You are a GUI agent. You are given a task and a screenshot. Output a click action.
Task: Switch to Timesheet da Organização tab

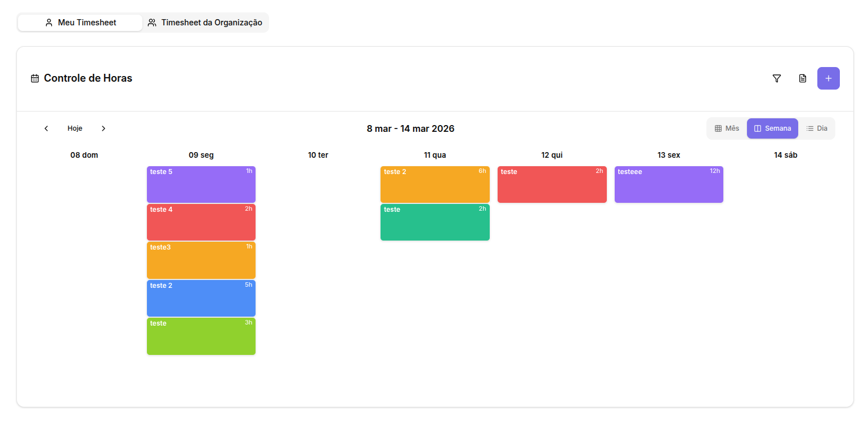click(x=205, y=23)
